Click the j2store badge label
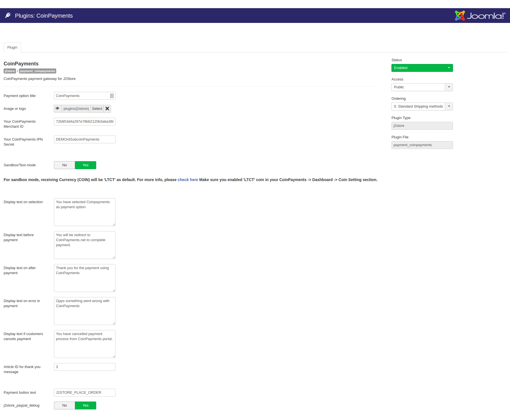The image size is (510, 420). point(10,71)
